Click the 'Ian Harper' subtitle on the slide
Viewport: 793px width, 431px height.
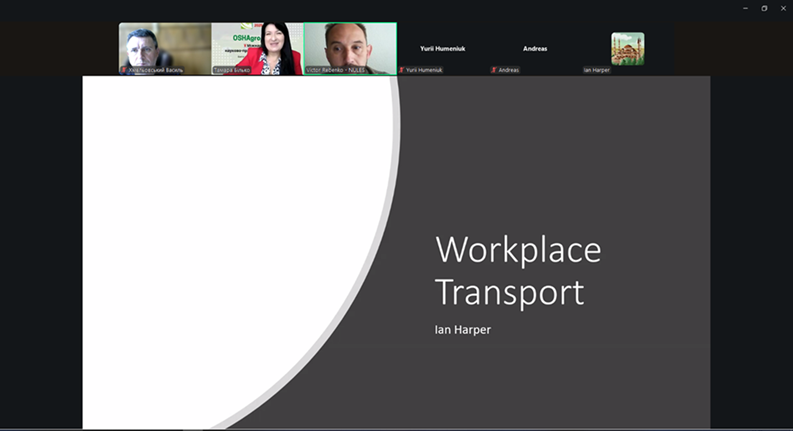[x=463, y=330]
